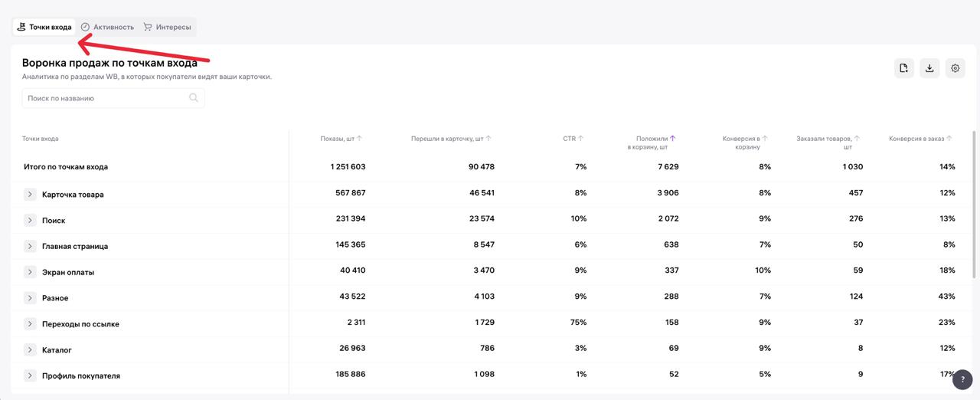The image size is (980, 400).
Task: Click the 40 410 impressions cell
Action: click(353, 270)
